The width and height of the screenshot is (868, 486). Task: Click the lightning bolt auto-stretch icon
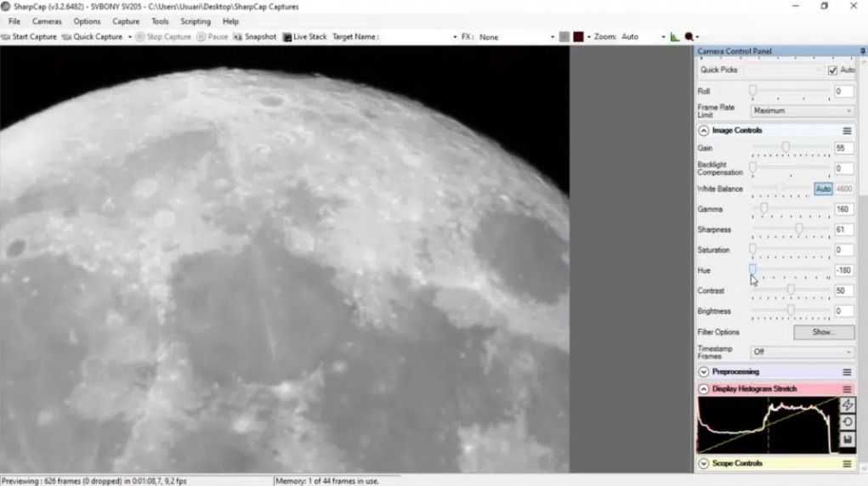coord(847,405)
